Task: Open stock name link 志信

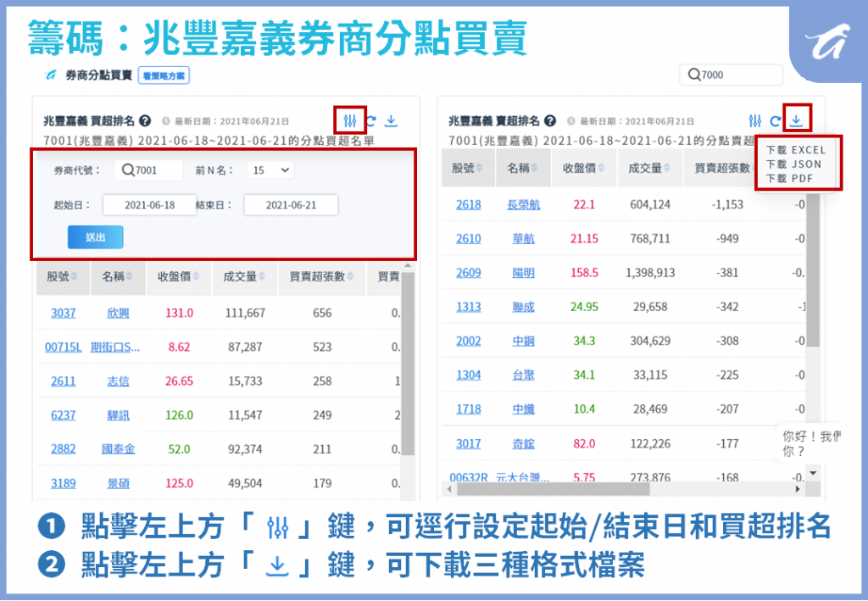Action: coord(118,381)
